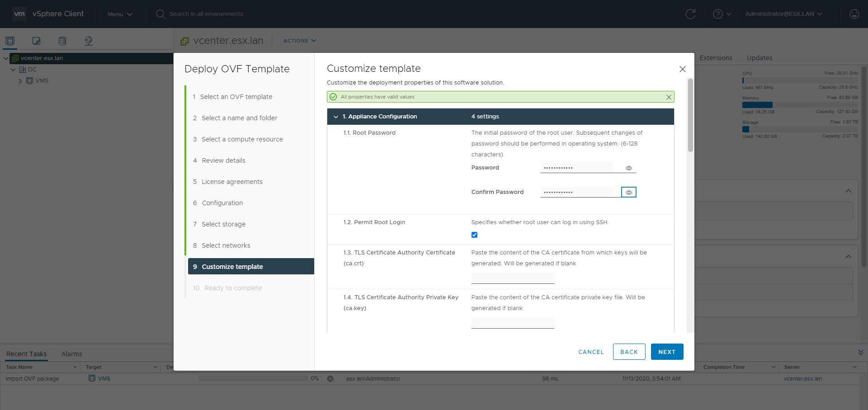Switch to the Alarms tab
The width and height of the screenshot is (868, 410).
pyautogui.click(x=71, y=354)
